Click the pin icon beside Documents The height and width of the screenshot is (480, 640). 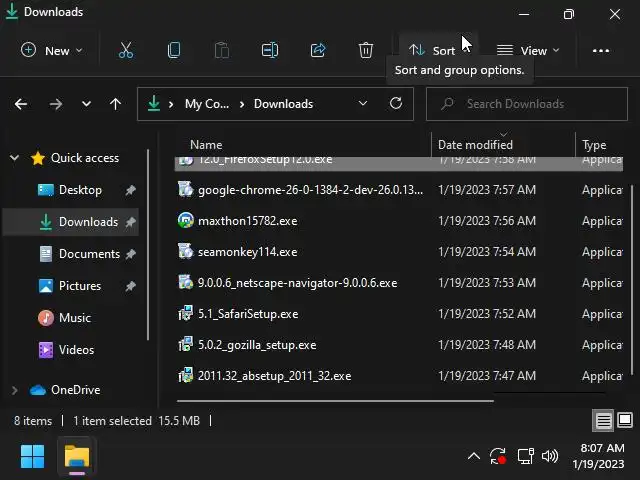click(130, 254)
